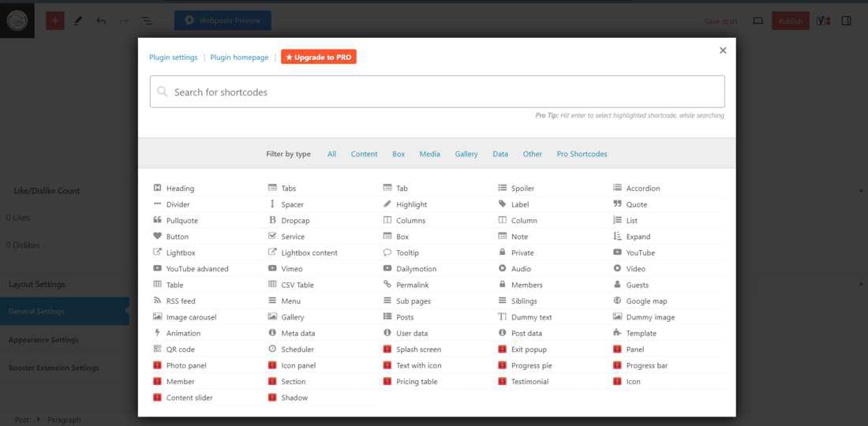Filter shortcodes by Other type
868x426 pixels.
(x=533, y=154)
